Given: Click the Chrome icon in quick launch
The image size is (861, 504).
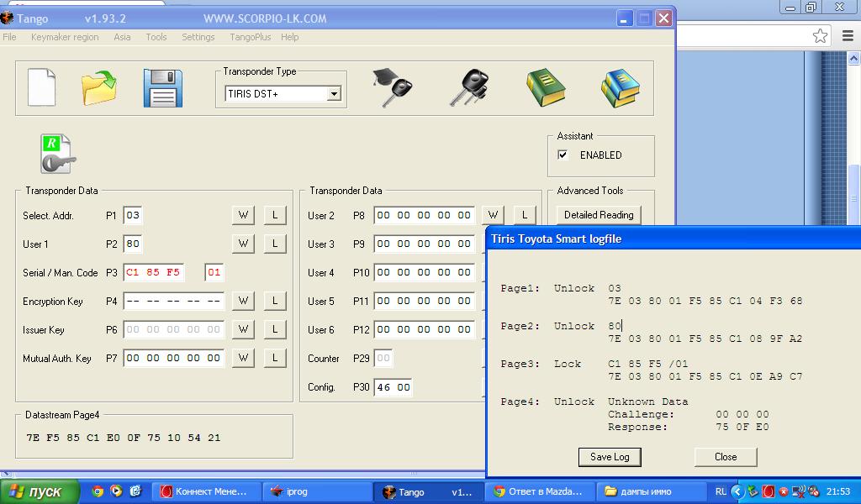Looking at the screenshot, I should (x=98, y=491).
